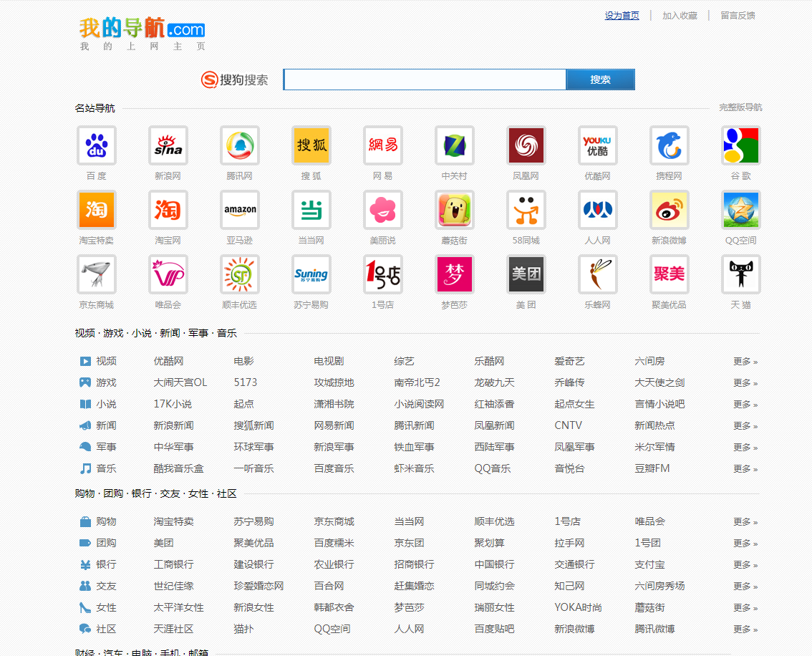The width and height of the screenshot is (812, 656).
Task: Click the Zhongguancun (中关村) icon
Action: [454, 145]
